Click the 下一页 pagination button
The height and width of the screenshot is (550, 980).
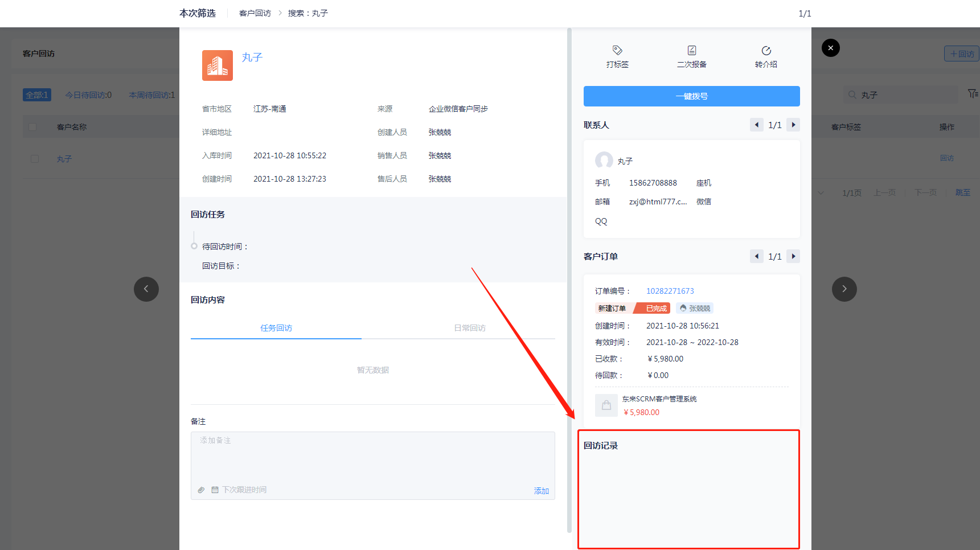pos(926,192)
